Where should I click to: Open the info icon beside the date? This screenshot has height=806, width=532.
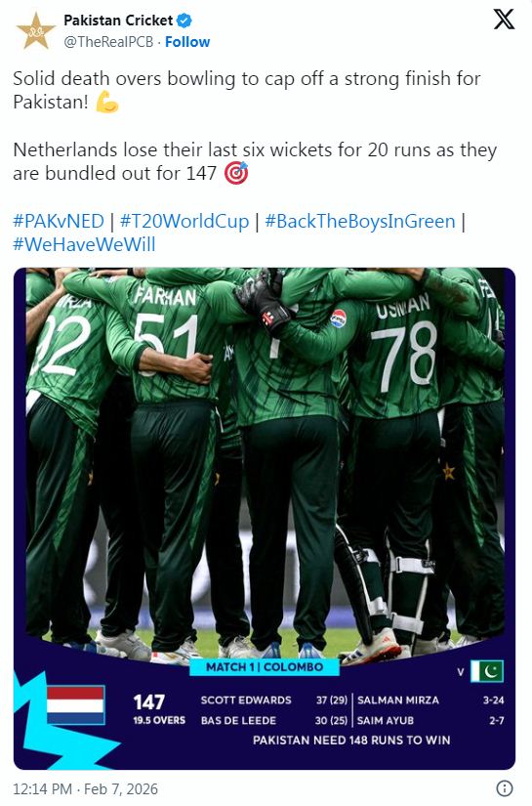[505, 788]
